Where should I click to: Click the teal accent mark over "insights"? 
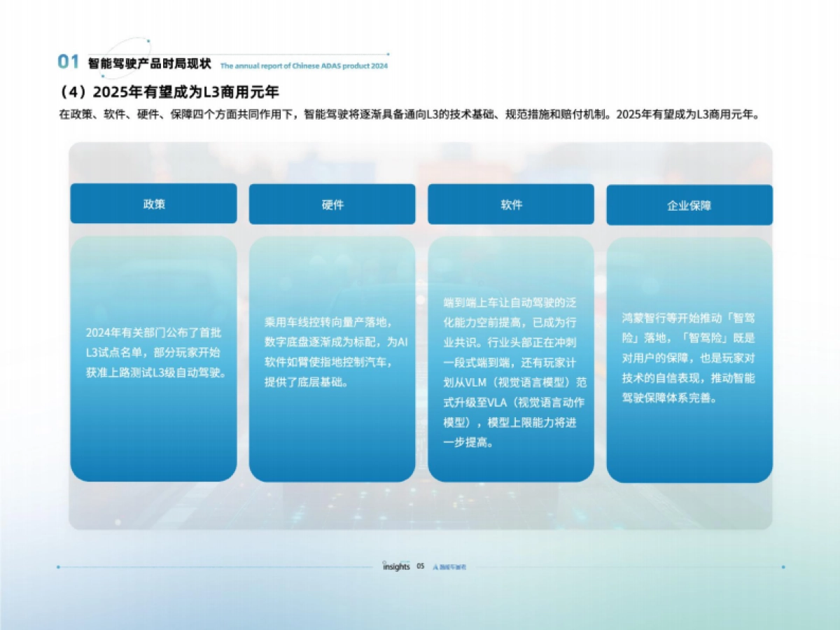click(x=405, y=561)
